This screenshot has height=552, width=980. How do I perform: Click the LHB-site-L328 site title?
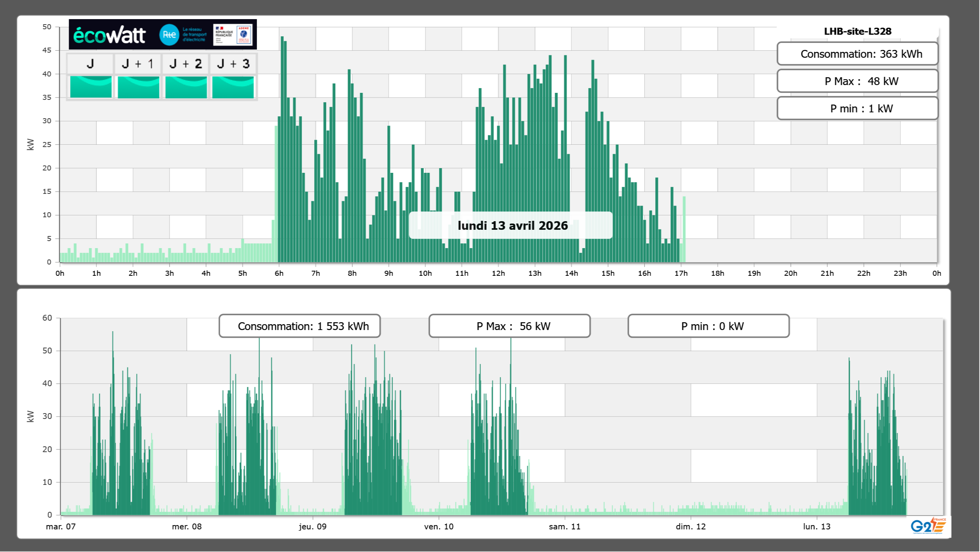pos(857,31)
